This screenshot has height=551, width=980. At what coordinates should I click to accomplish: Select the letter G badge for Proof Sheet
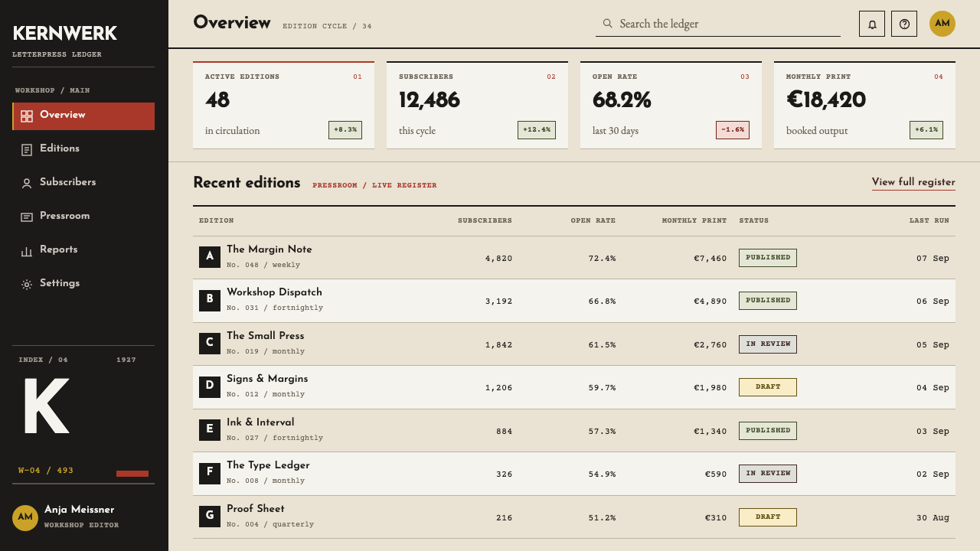coord(210,517)
